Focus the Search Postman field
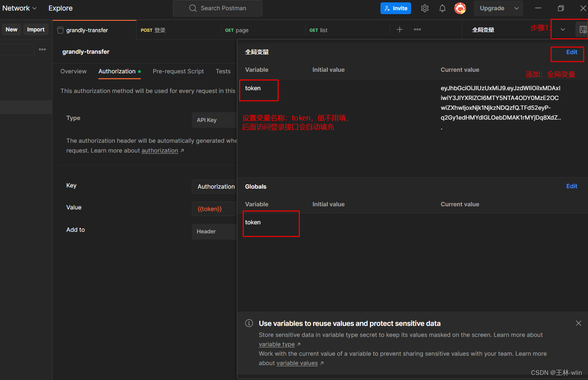The width and height of the screenshot is (588, 380). tap(218, 8)
